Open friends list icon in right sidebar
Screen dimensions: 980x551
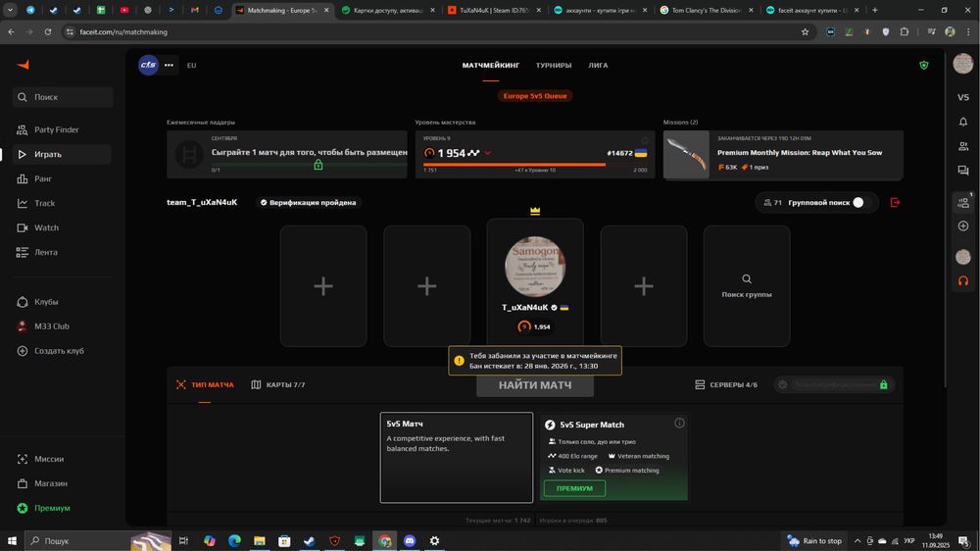(963, 146)
